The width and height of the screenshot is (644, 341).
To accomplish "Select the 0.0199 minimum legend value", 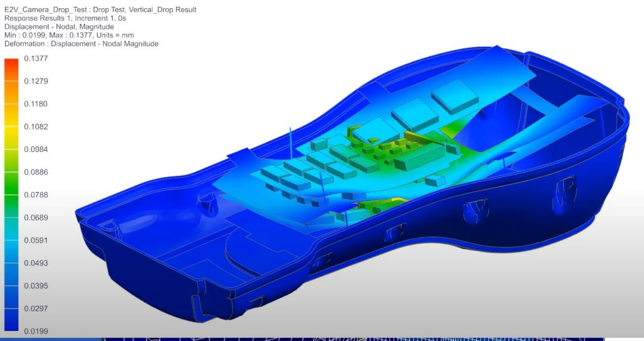I will (x=36, y=331).
